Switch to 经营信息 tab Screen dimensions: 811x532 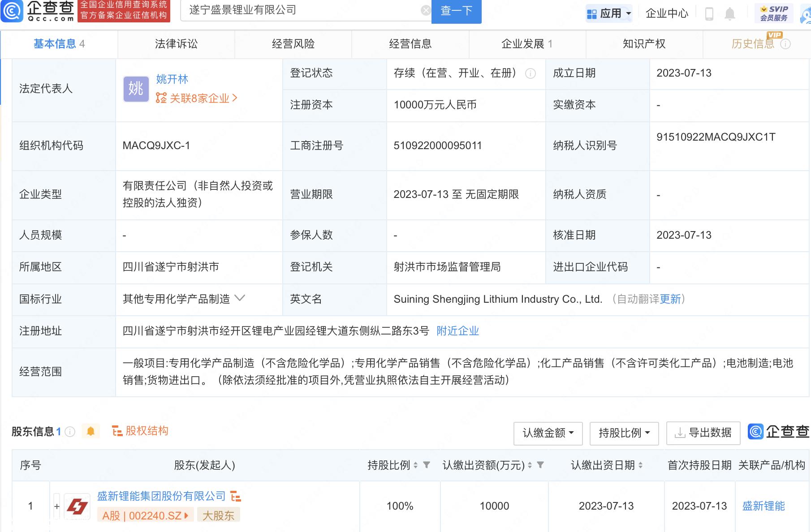410,44
